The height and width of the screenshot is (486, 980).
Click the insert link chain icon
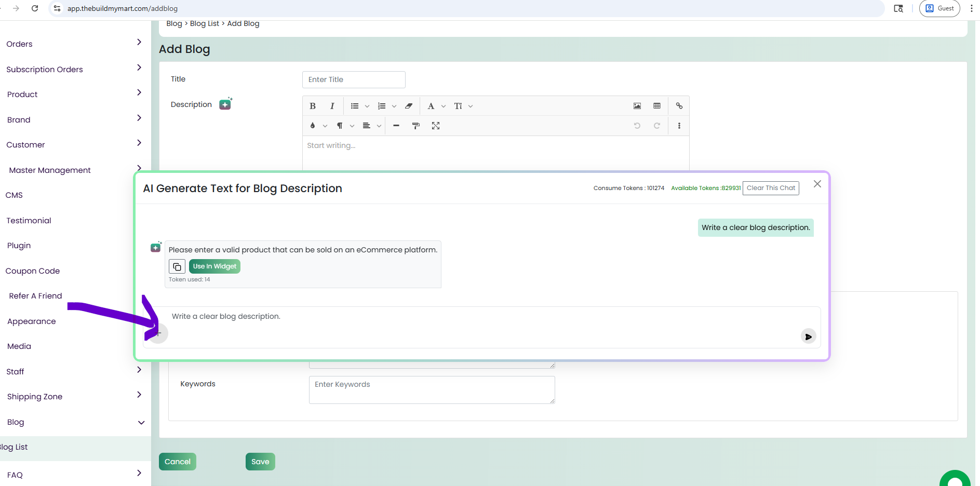(679, 106)
